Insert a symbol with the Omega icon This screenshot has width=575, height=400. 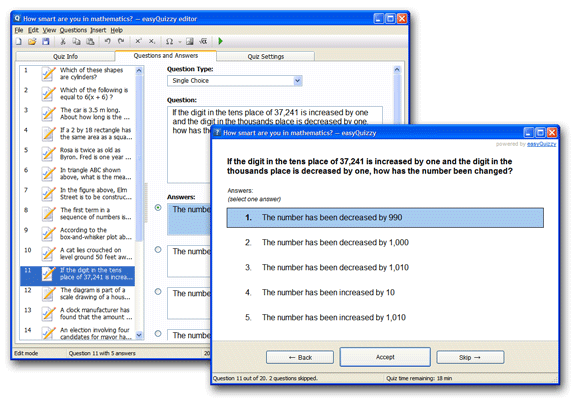click(169, 41)
